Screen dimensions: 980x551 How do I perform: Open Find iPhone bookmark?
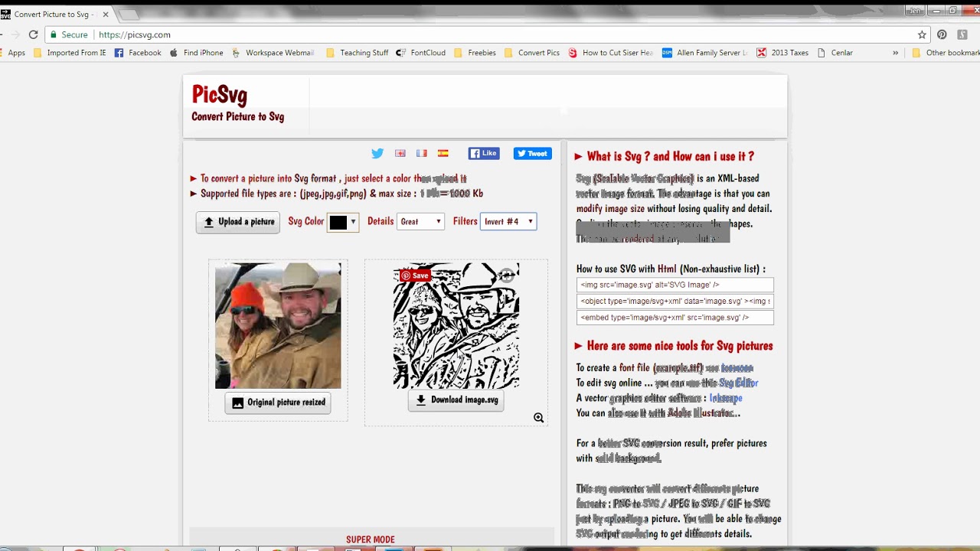pos(196,53)
